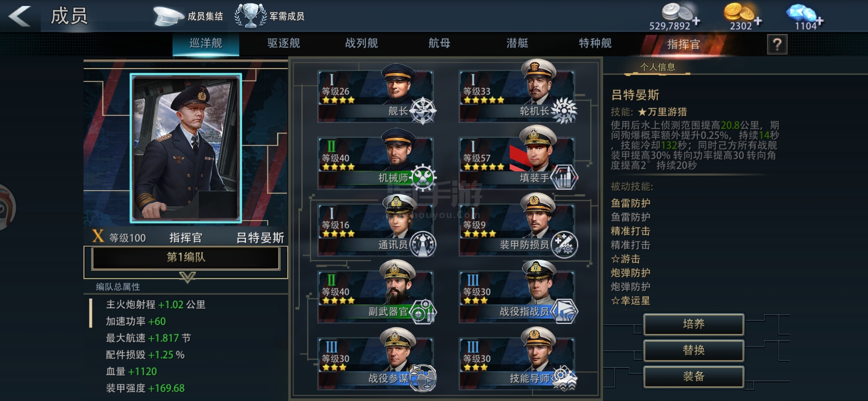
Task: Click the 技能导师 skill mentor badge icon
Action: pyautogui.click(x=564, y=378)
